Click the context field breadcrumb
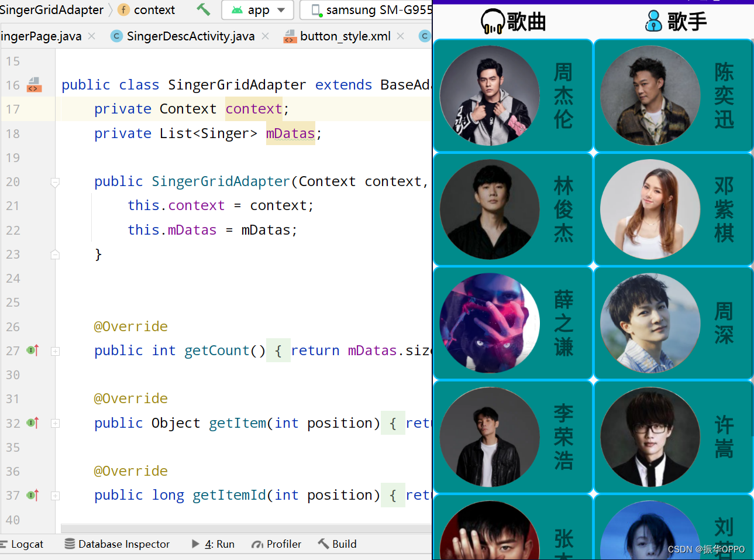This screenshot has height=560, width=754. (147, 10)
